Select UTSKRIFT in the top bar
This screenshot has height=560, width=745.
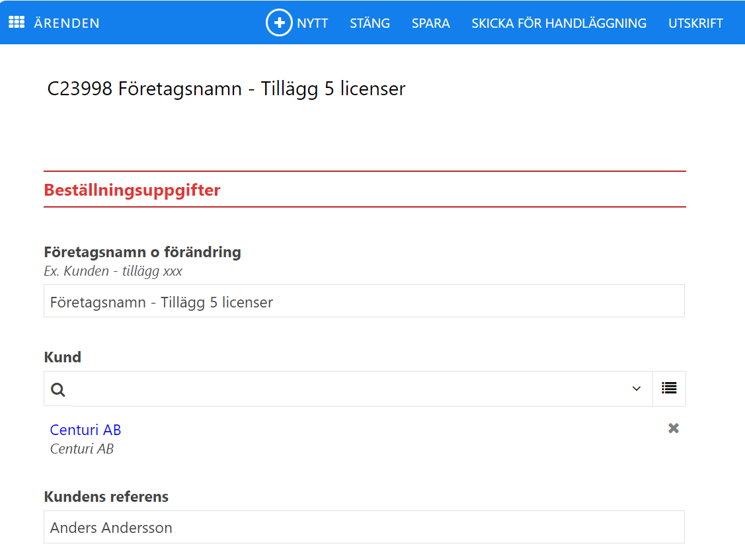pos(695,23)
